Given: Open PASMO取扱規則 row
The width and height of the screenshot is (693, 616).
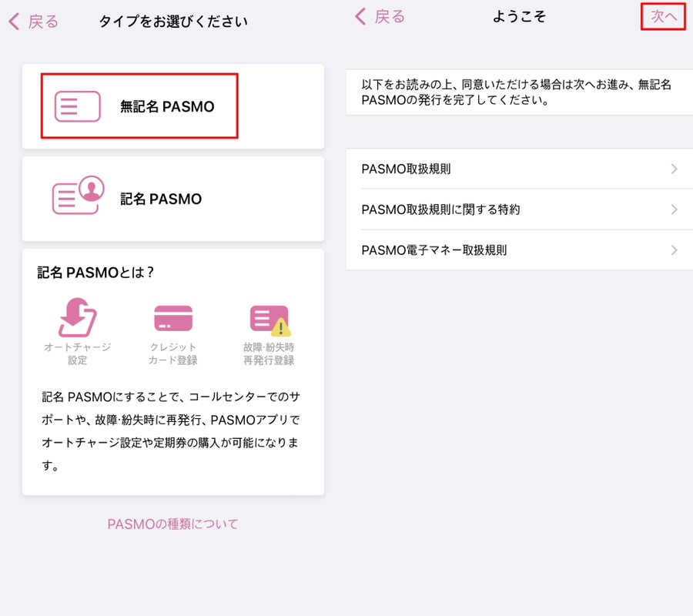Looking at the screenshot, I should (520, 169).
